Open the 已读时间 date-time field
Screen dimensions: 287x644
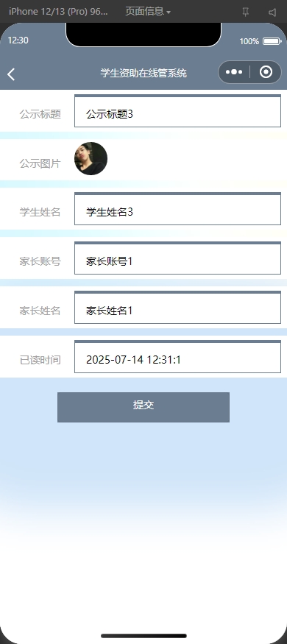coord(177,356)
